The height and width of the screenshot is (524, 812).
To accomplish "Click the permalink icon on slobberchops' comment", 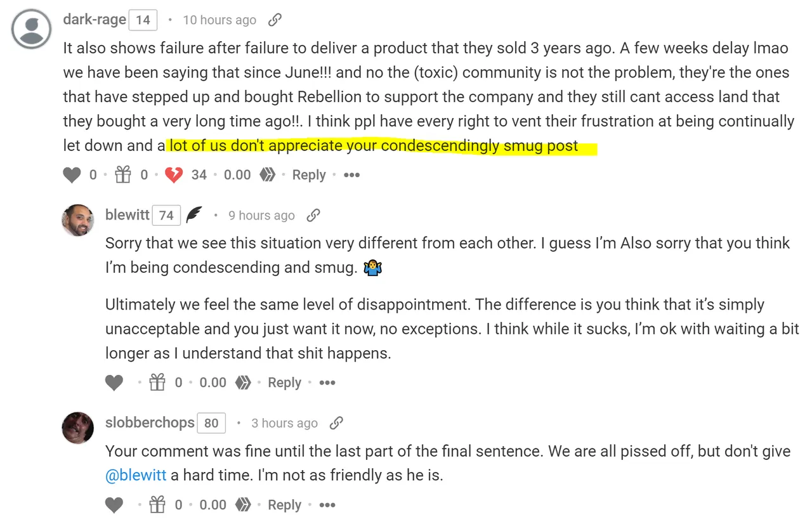I will [336, 423].
